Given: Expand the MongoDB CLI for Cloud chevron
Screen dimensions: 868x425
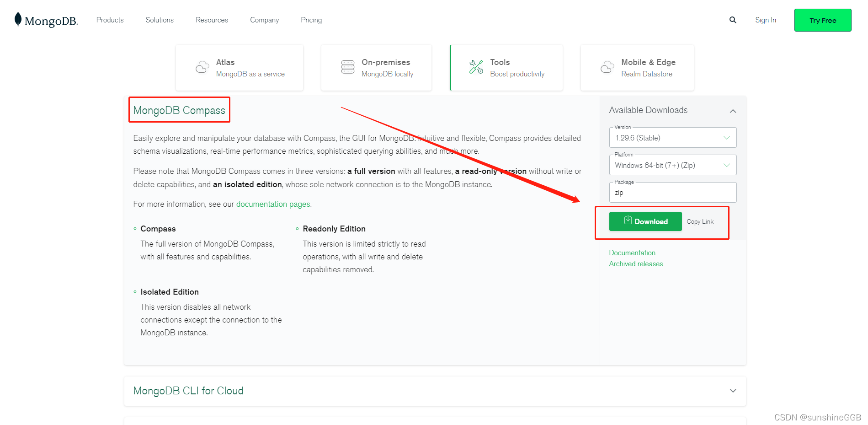Looking at the screenshot, I should [733, 391].
